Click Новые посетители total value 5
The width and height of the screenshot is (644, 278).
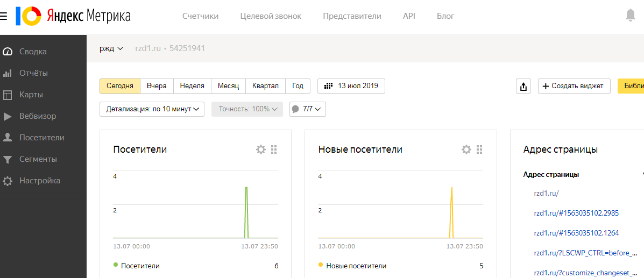click(482, 266)
